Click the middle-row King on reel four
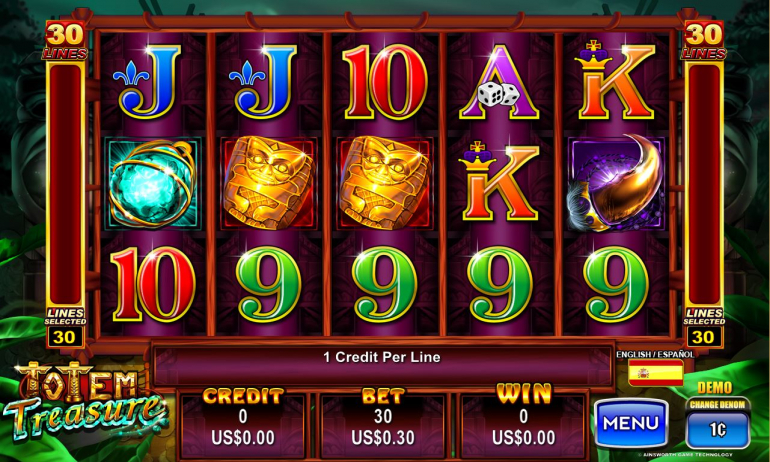 (498, 182)
